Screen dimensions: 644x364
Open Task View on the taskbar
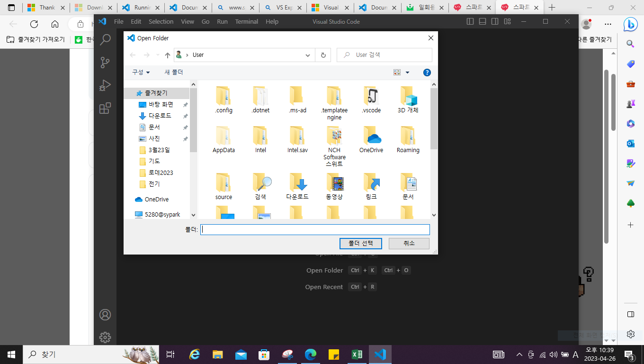click(170, 355)
